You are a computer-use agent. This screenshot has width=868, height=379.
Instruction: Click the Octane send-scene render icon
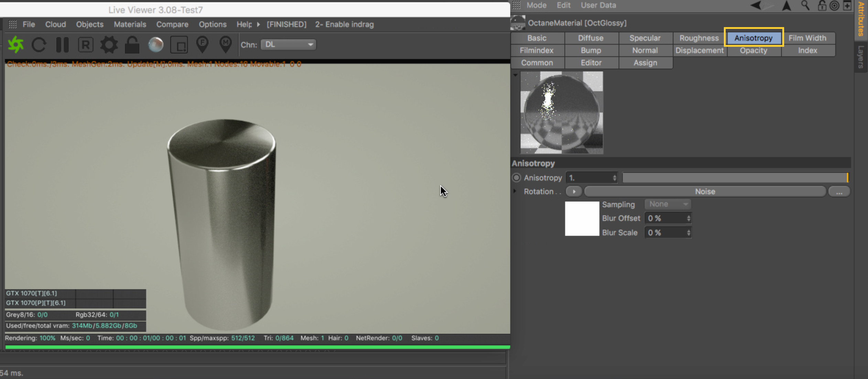tap(15, 45)
